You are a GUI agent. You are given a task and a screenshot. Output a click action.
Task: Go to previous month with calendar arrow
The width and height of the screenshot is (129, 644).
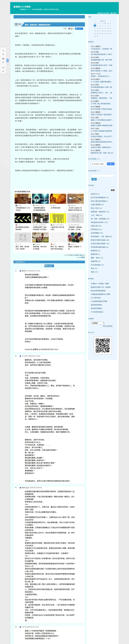coord(95,21)
